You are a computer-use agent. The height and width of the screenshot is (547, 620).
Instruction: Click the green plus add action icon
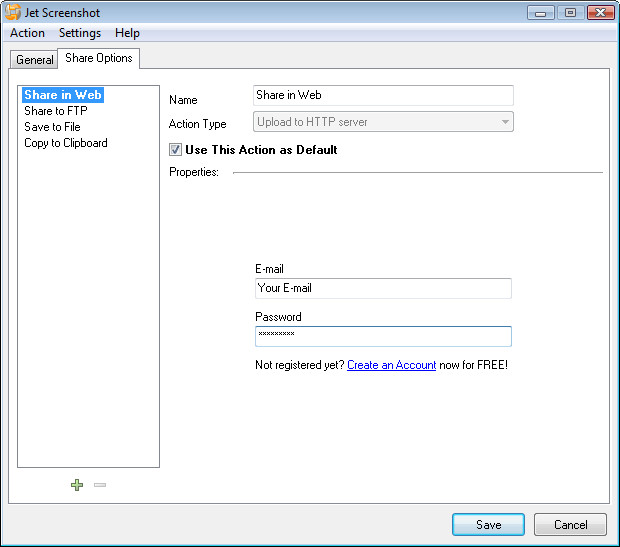coord(77,485)
